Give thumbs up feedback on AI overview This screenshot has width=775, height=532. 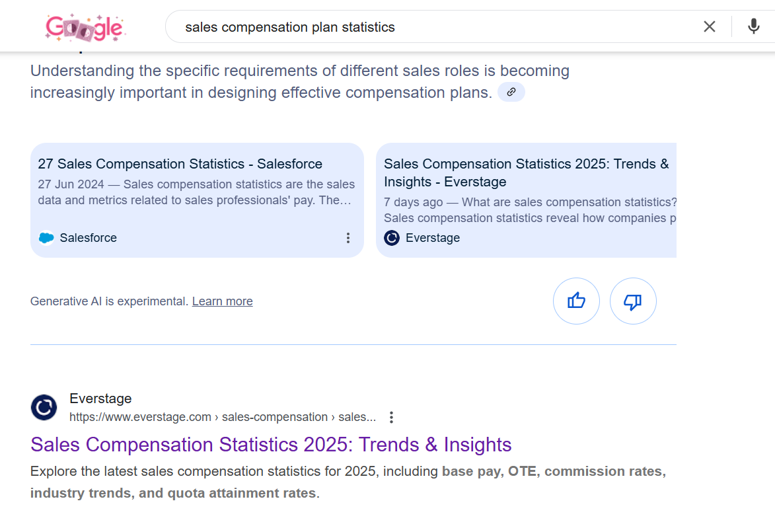tap(576, 301)
